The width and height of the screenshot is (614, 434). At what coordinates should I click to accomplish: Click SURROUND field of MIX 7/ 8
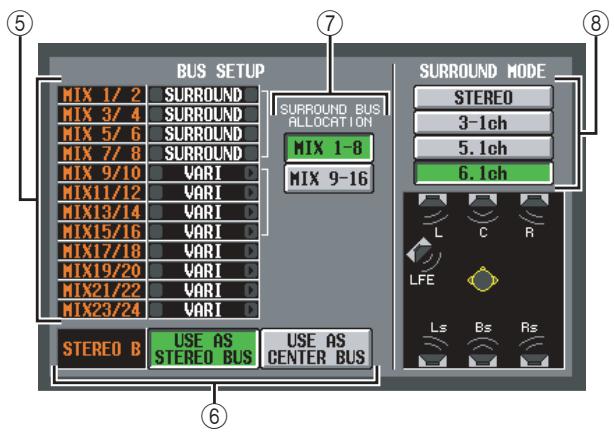pos(203,154)
